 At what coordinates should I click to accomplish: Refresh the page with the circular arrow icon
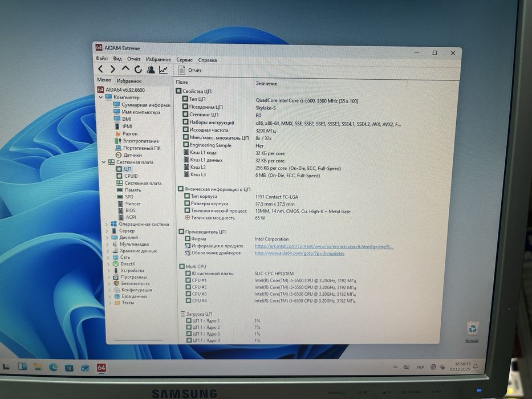(138, 70)
